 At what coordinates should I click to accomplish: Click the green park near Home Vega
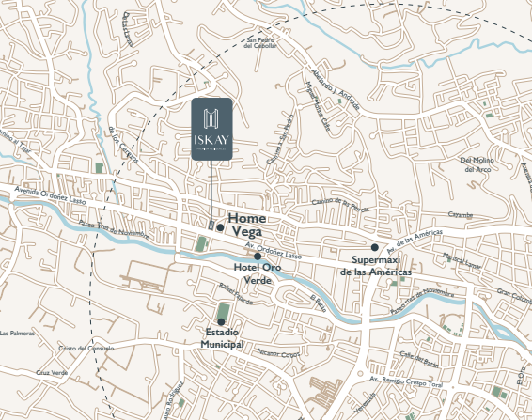click(x=201, y=244)
